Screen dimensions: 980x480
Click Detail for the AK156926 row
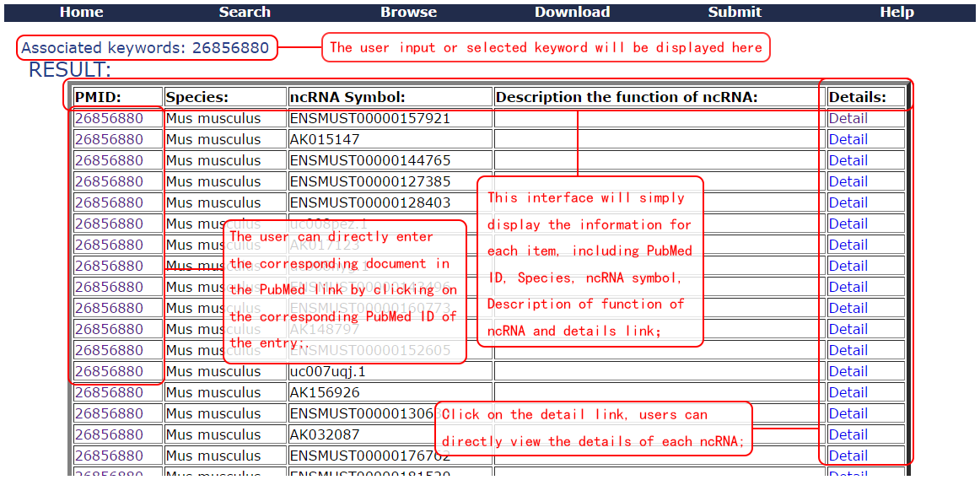(x=848, y=392)
